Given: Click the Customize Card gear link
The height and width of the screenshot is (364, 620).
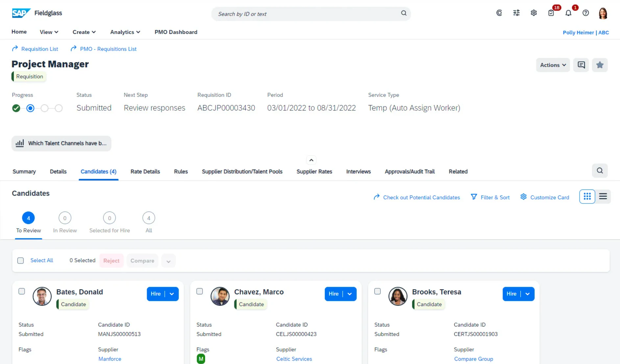Looking at the screenshot, I should (545, 197).
